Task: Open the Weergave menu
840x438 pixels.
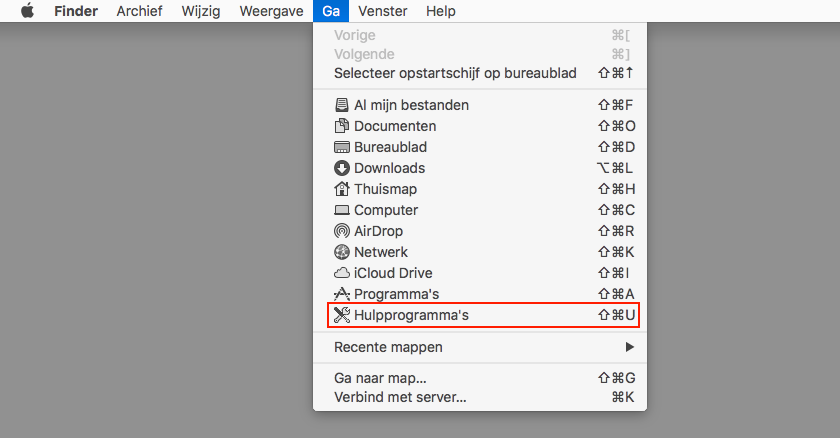Action: (x=272, y=11)
